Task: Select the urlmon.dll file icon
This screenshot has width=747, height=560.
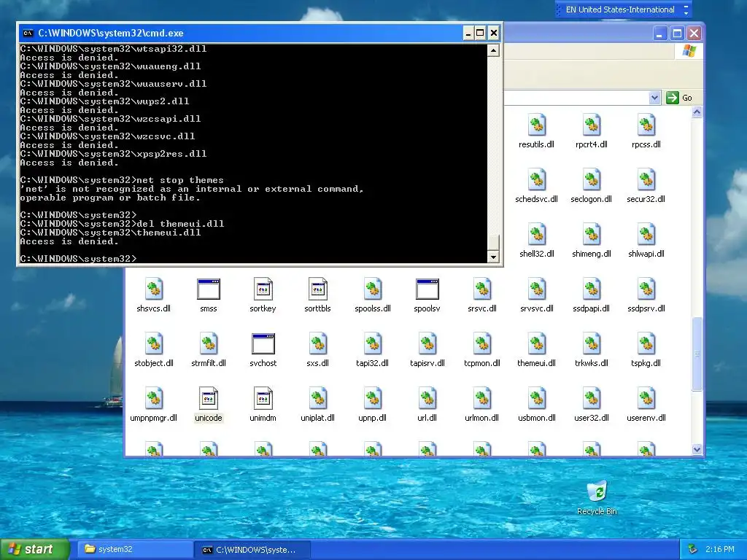Action: point(481,399)
